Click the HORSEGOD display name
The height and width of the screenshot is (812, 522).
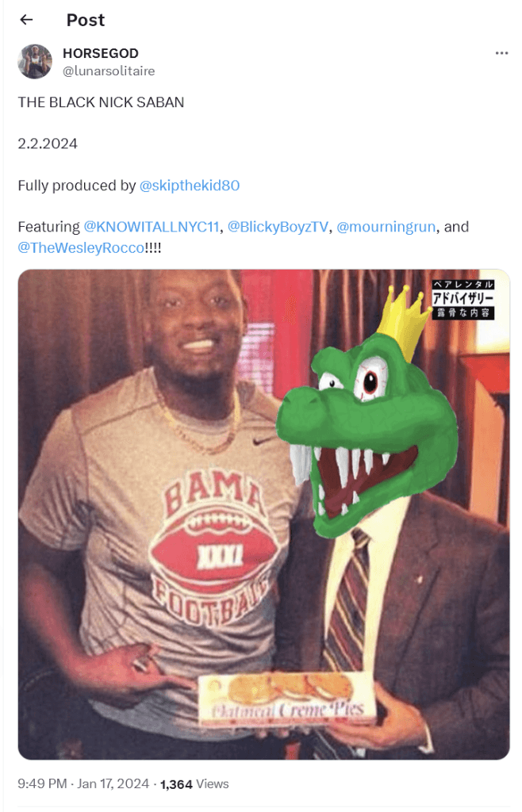click(x=101, y=53)
